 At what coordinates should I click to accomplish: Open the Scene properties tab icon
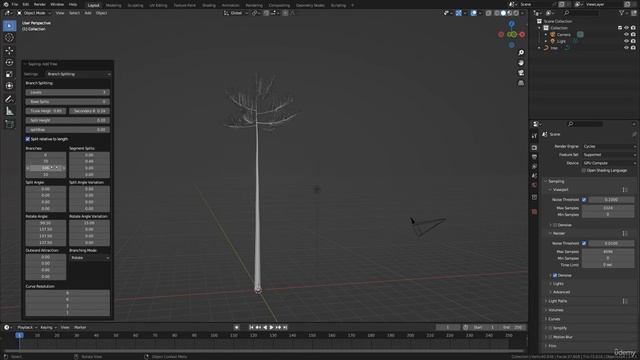point(534,176)
